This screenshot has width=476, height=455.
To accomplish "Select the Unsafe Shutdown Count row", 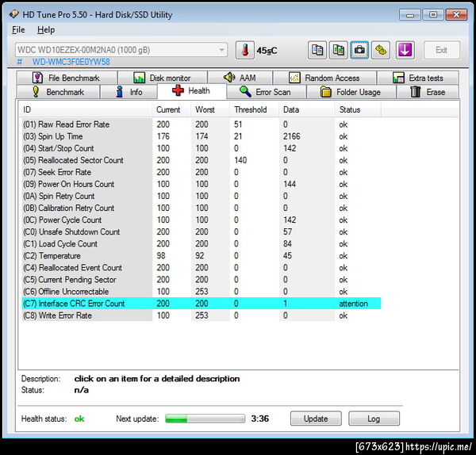I will click(x=202, y=231).
